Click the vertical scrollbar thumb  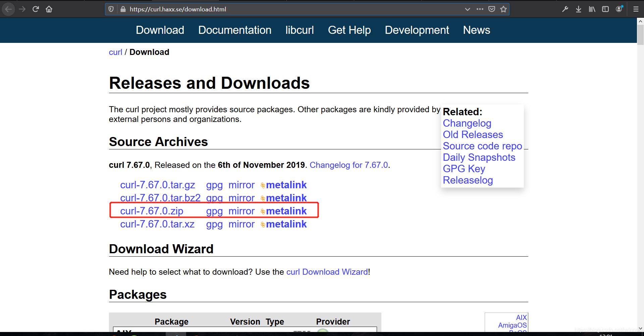640,35
